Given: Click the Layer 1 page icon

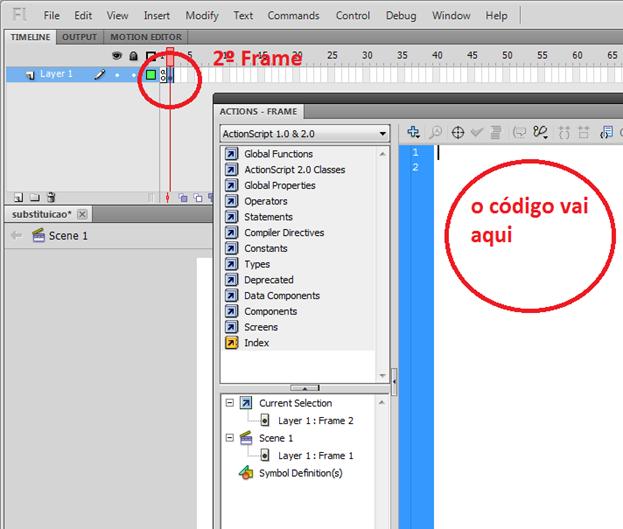Looking at the screenshot, I should (30, 75).
